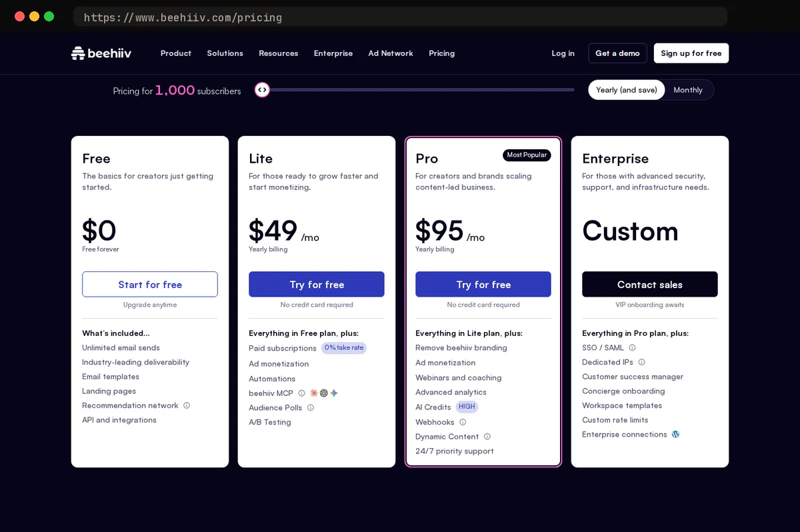Click Customer success manager feature
800x532 pixels.
[633, 377]
